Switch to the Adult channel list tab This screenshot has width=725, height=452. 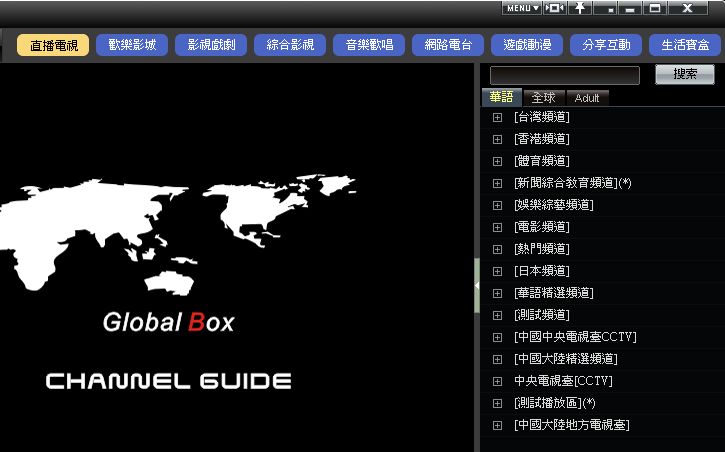(587, 98)
